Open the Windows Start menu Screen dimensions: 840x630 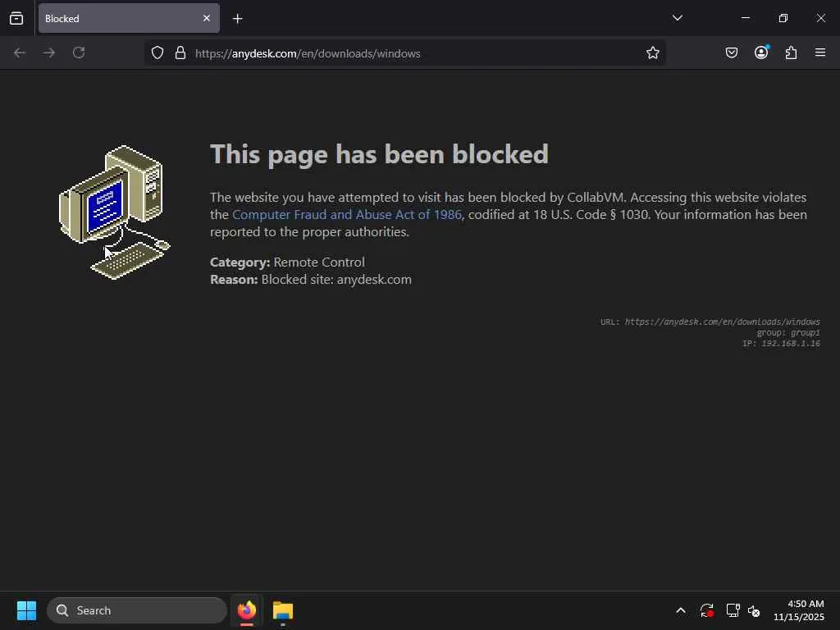pos(26,610)
